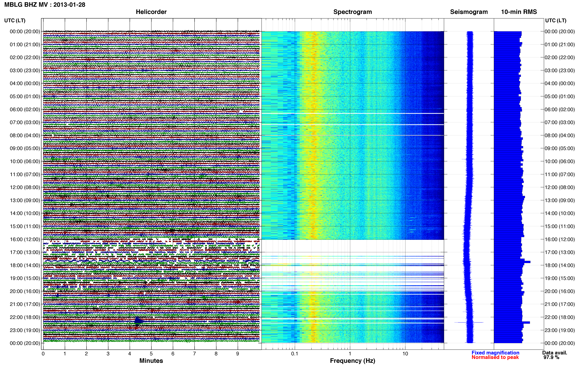The height and width of the screenshot is (368, 588).
Task: Click the 'Normalised to peak' legend text
Action: (x=495, y=357)
